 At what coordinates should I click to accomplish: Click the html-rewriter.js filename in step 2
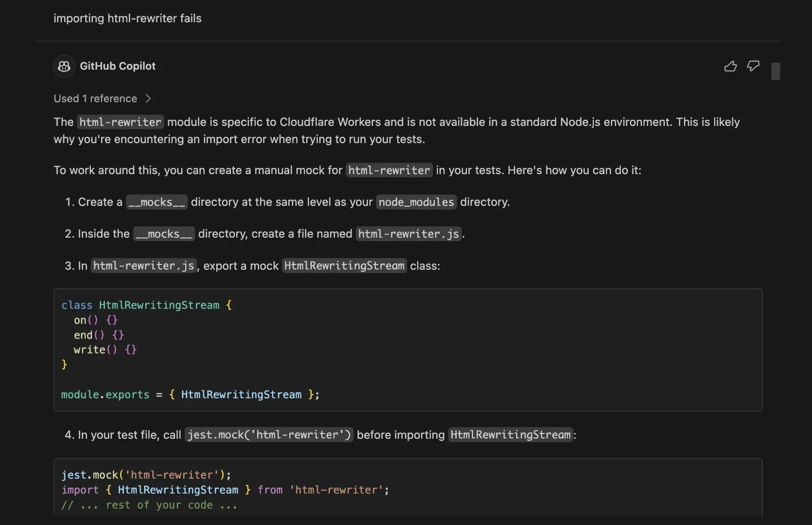click(409, 234)
